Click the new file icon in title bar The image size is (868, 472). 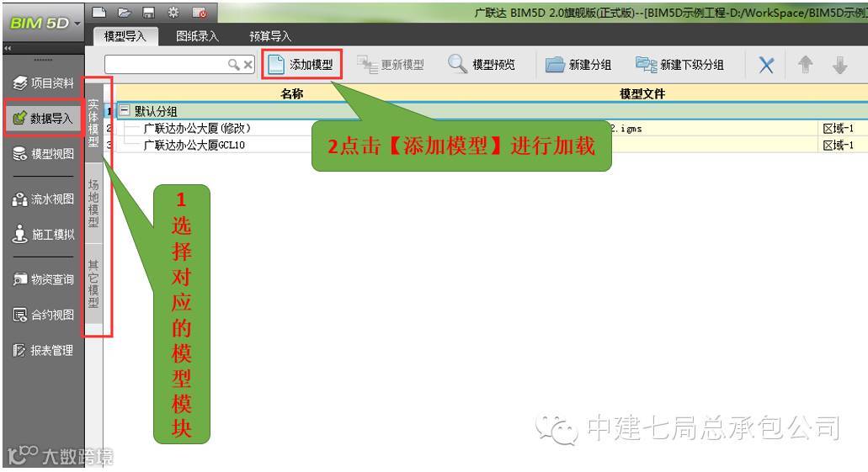point(99,12)
